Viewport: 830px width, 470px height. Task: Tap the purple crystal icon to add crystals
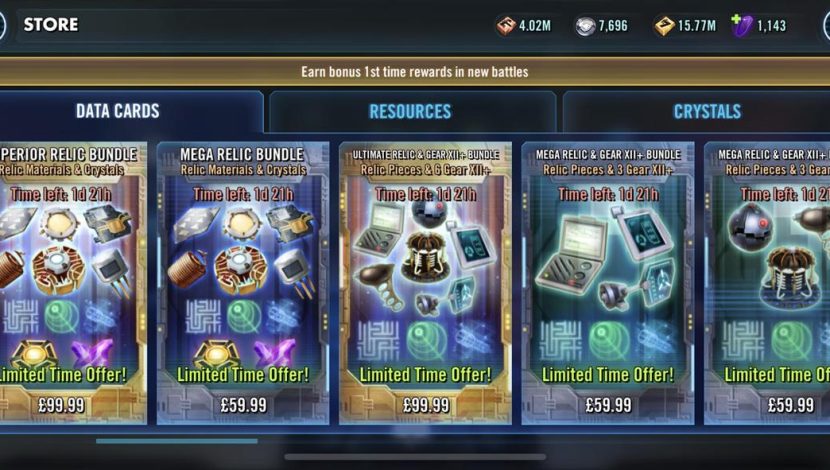pos(741,25)
